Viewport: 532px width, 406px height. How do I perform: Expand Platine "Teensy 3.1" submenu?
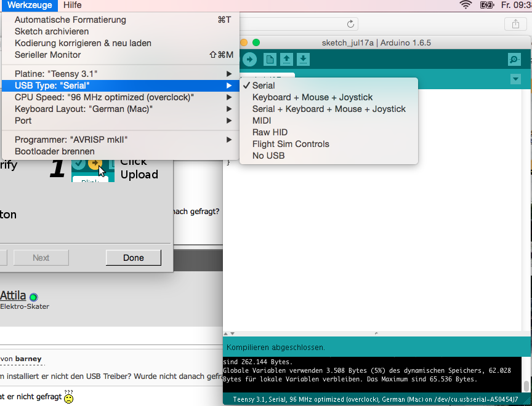coord(121,74)
